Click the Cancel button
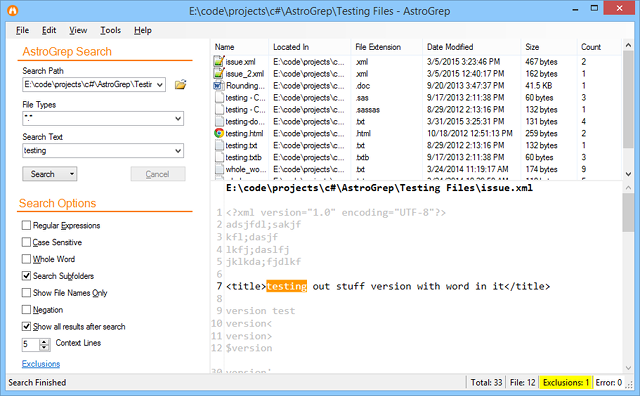Image resolution: width=640 pixels, height=396 pixels. 158,174
